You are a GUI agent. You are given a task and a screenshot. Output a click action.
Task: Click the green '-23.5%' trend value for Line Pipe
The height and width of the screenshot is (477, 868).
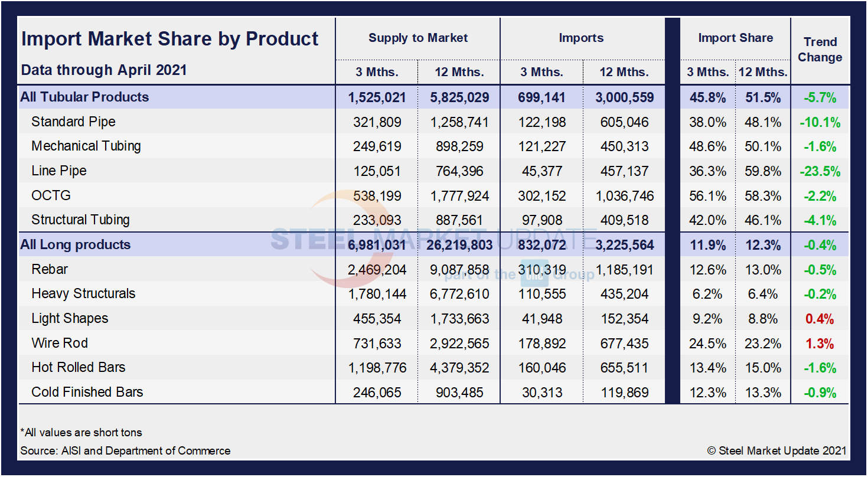click(x=819, y=171)
